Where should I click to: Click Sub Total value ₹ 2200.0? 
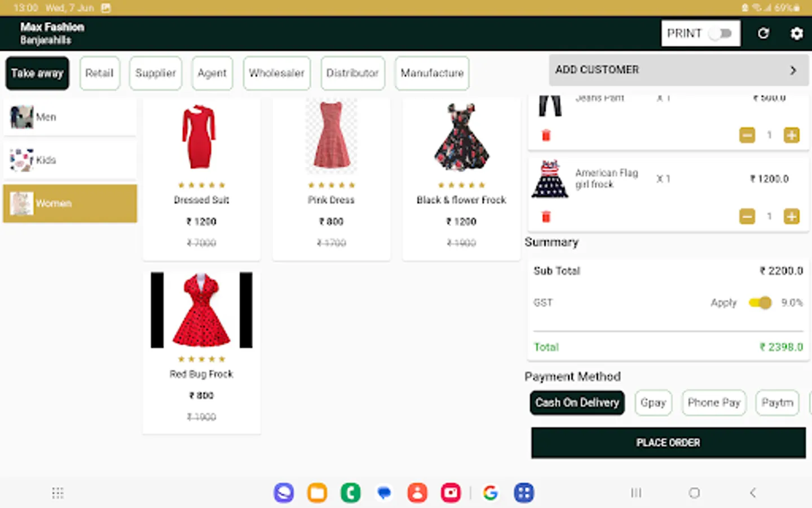tap(781, 271)
